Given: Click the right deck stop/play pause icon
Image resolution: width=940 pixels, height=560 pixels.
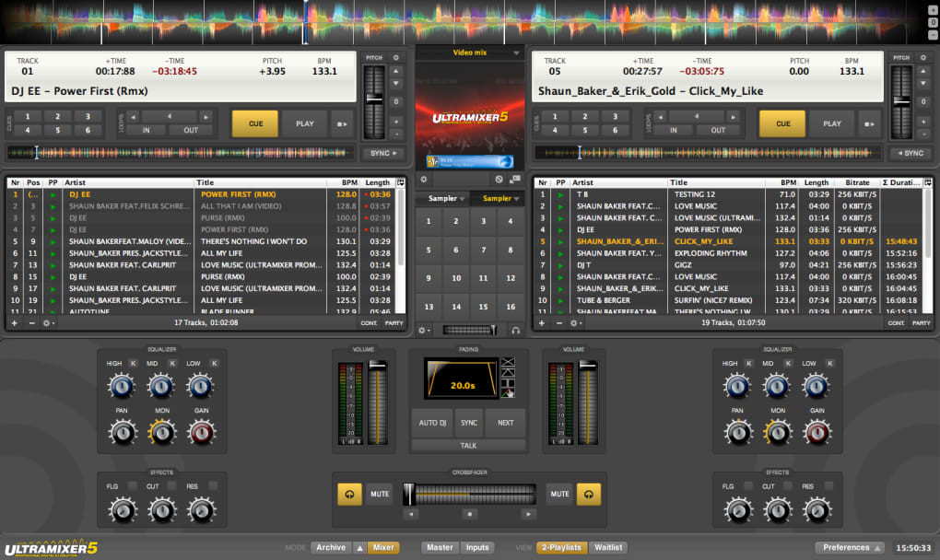Looking at the screenshot, I should coord(869,124).
